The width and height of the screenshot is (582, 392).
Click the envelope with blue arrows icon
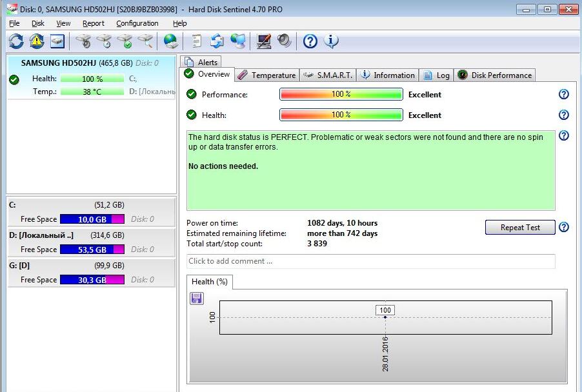click(x=217, y=41)
